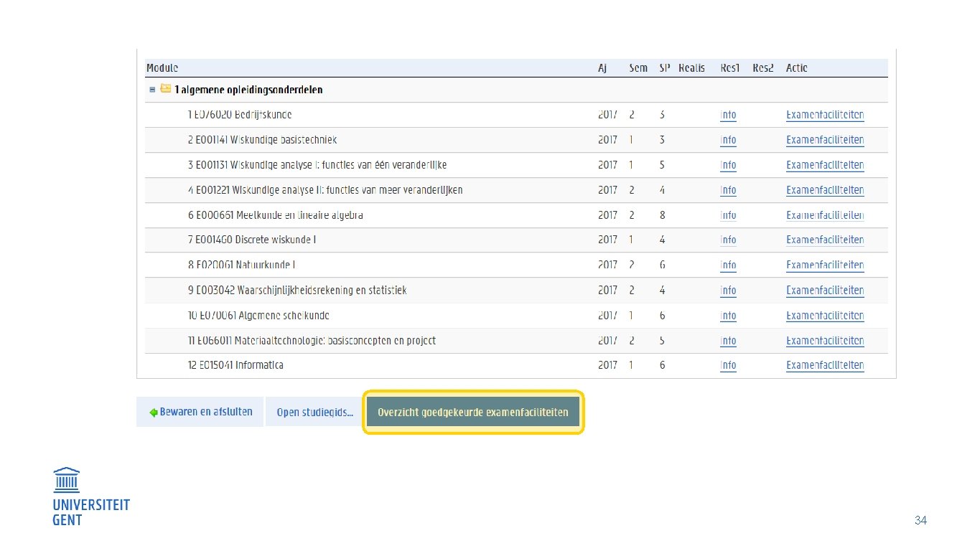This screenshot has height=551, width=980.
Task: Click the folder icon beside algemene opleidingsonderdelen
Action: pyautogui.click(x=166, y=89)
